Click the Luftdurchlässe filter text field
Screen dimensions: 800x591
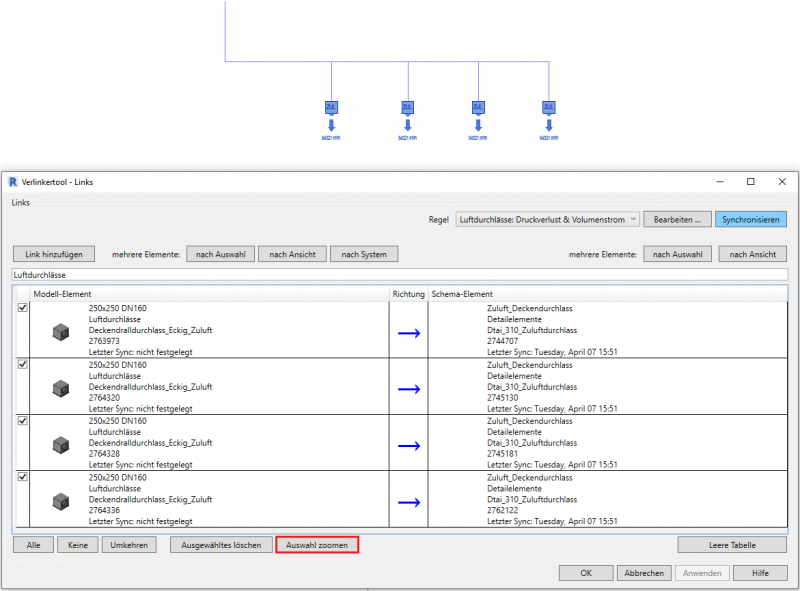[400, 274]
